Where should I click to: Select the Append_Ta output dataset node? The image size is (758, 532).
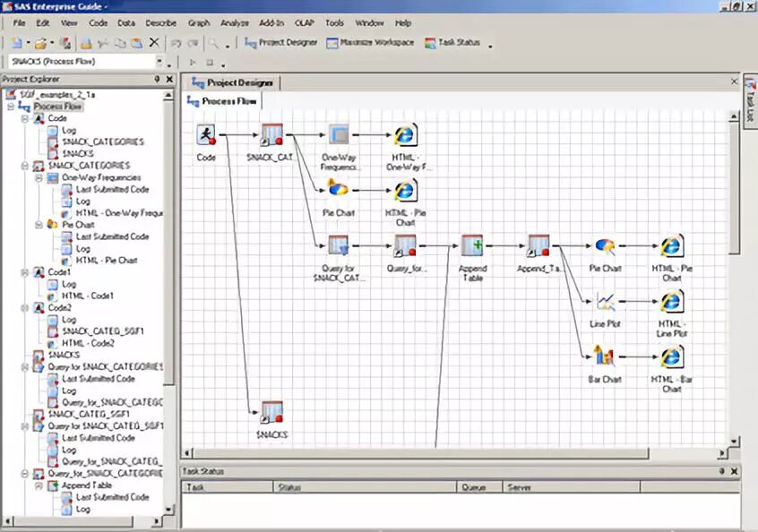(x=538, y=245)
